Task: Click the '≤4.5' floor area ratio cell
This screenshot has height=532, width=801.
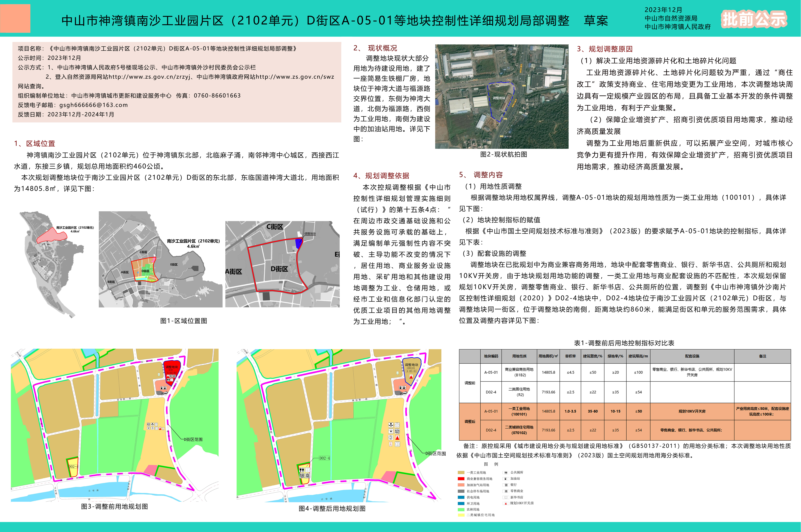Action: pyautogui.click(x=570, y=373)
